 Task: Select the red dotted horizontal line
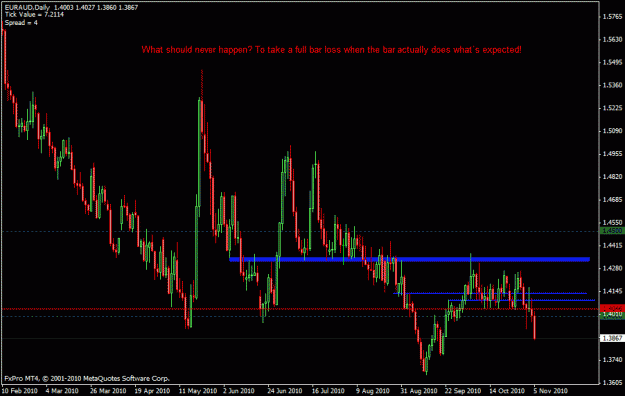click(x=300, y=309)
